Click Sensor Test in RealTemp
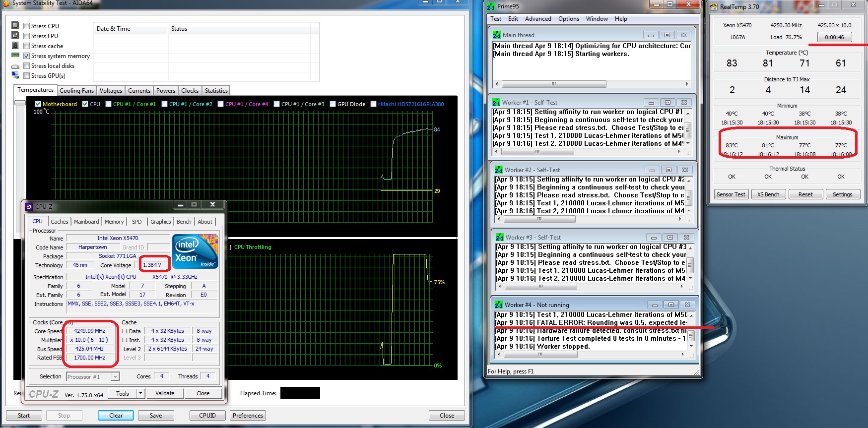This screenshot has width=868, height=428. 731,194
